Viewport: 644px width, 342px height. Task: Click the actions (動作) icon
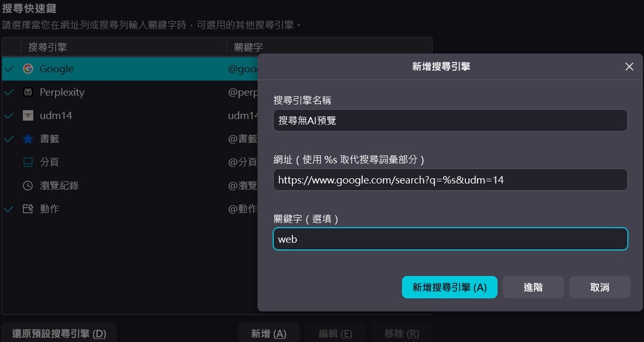pyautogui.click(x=28, y=209)
